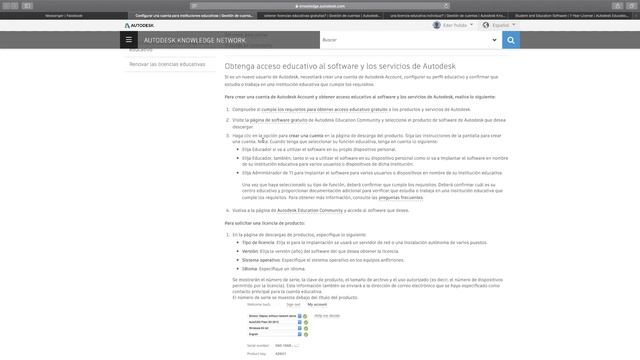Open Renovar las licencias educativas sidebar link
Image resolution: width=640 pixels, height=360 pixels.
coord(167,64)
